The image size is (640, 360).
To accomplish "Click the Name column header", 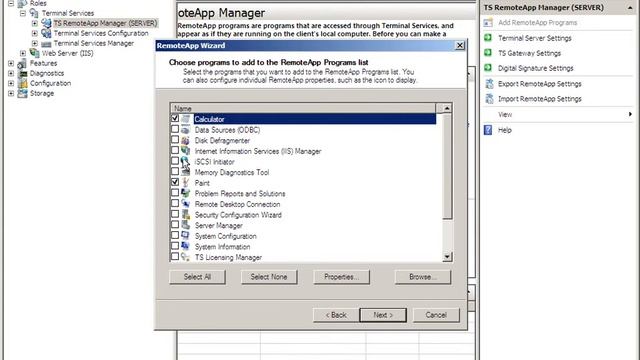I will click(x=303, y=108).
